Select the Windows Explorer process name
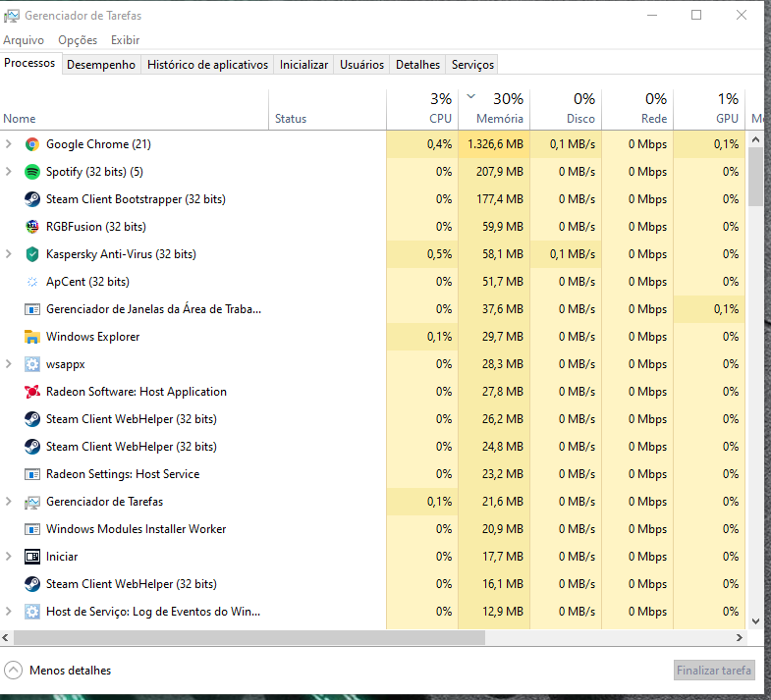Viewport: 771px width, 700px height. coord(93,337)
